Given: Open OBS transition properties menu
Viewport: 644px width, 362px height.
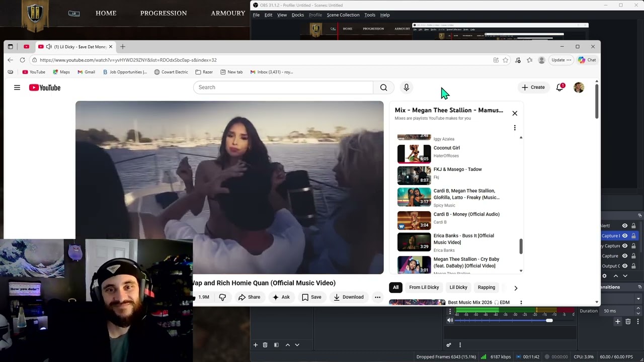Looking at the screenshot, I should click(637, 321).
